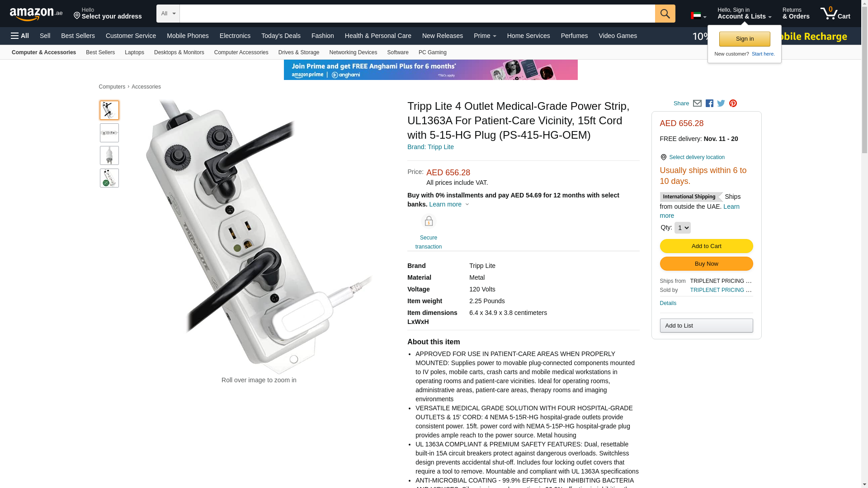Open the All hamburger menu

20,36
